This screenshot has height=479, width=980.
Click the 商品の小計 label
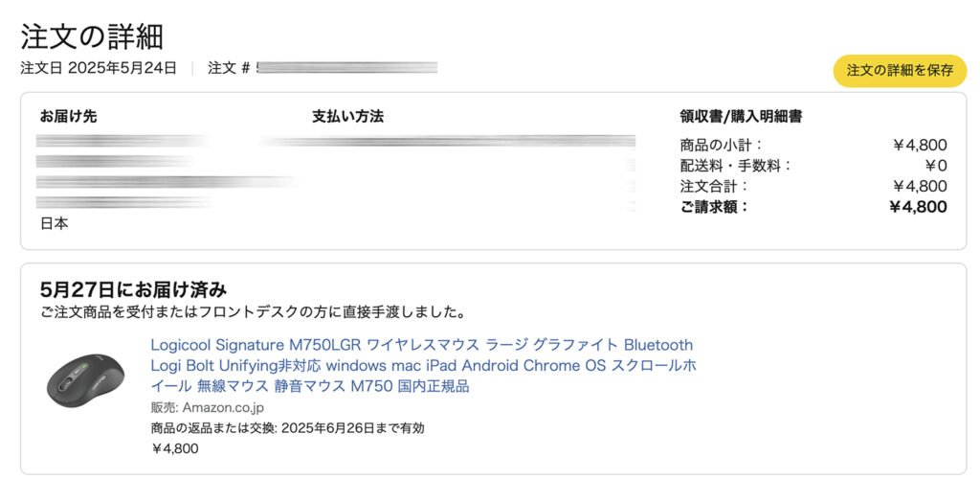722,145
